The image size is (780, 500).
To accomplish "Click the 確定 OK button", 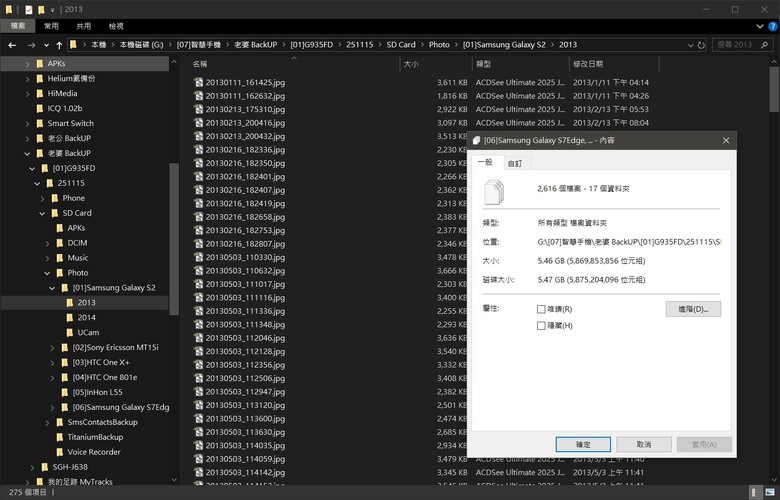I will click(x=583, y=444).
